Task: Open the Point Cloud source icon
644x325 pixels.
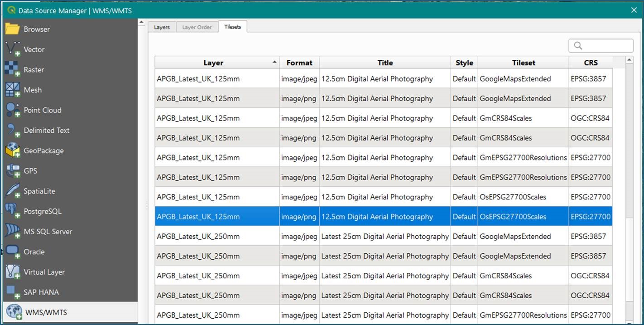Action: 13,110
